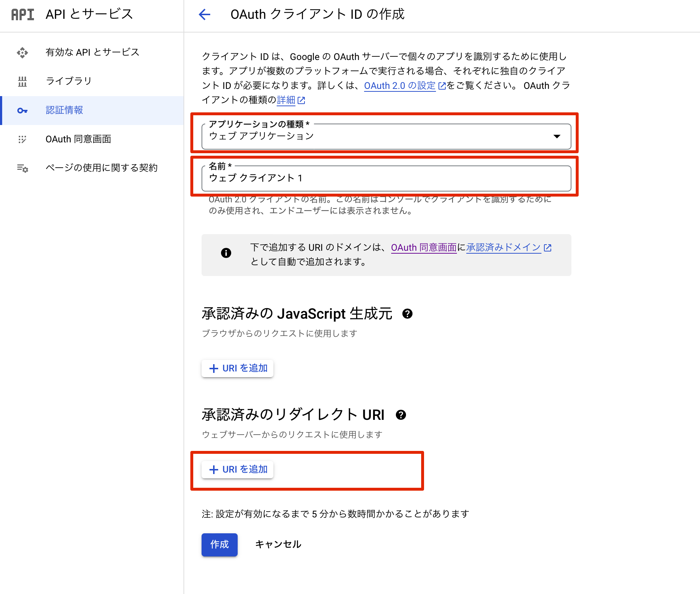
Task: Click the enabled APIs and services icon
Action: coord(22,53)
